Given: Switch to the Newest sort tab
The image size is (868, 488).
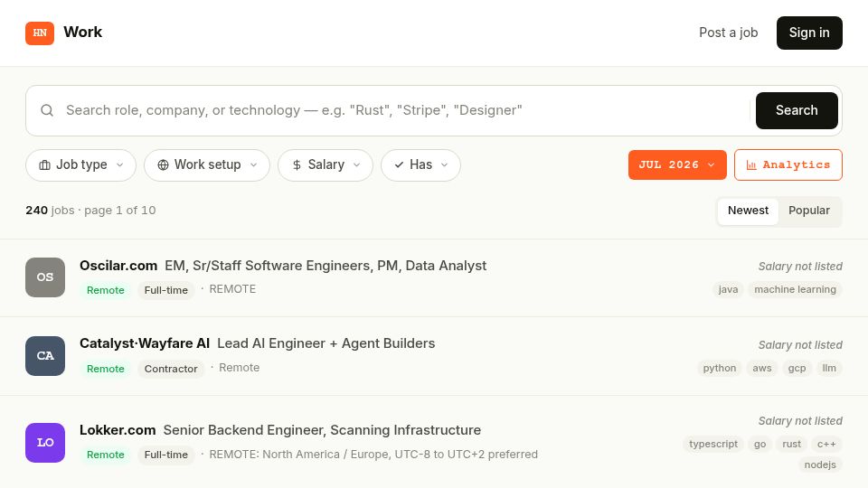Looking at the screenshot, I should coord(748,211).
